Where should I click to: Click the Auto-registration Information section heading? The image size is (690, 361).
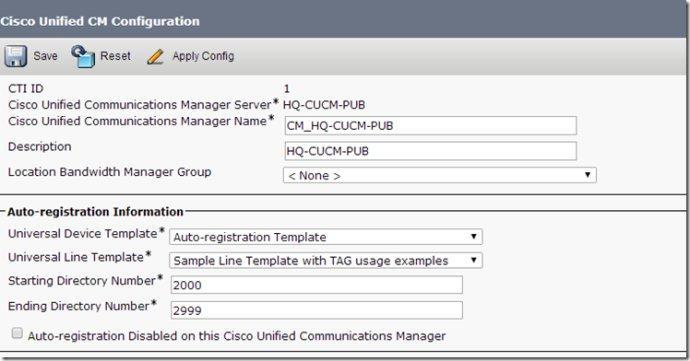coord(95,212)
